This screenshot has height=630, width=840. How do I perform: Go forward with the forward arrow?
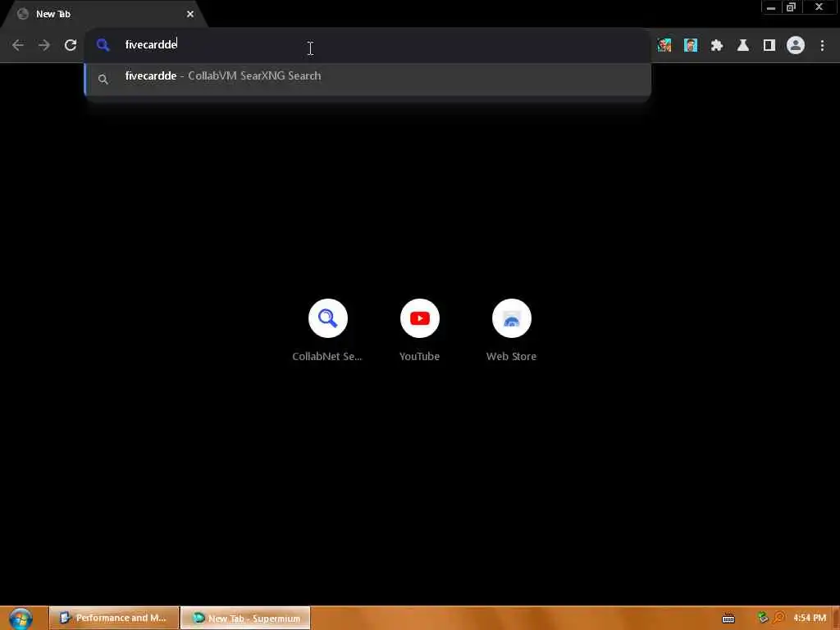pyautogui.click(x=44, y=45)
